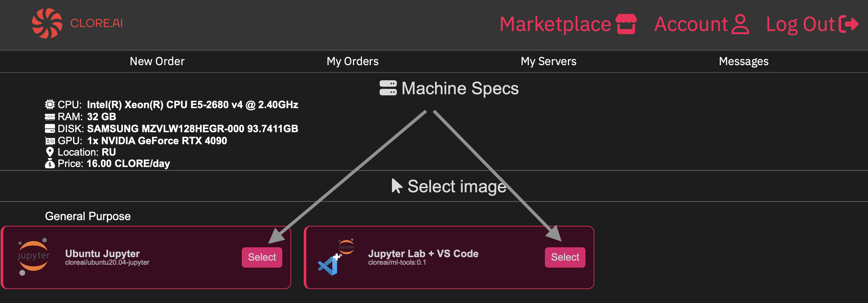The height and width of the screenshot is (303, 868).
Task: Click the Account person icon
Action: 740,24
